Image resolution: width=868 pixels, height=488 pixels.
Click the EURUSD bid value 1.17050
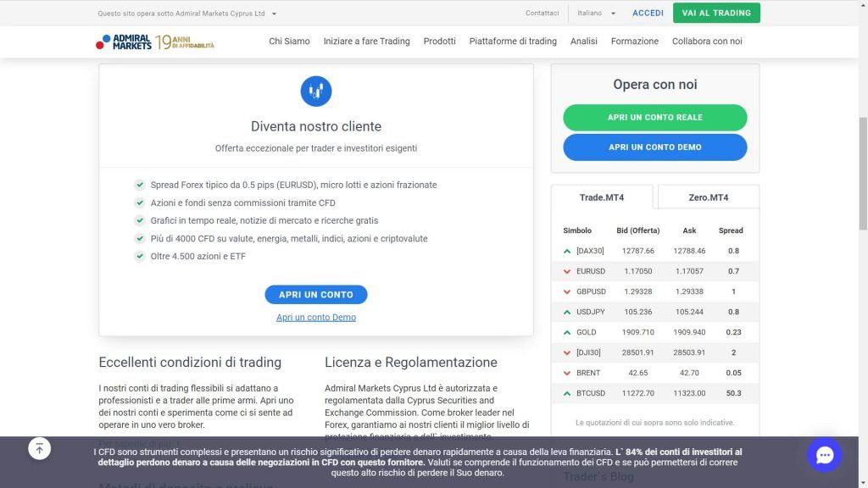pos(638,272)
